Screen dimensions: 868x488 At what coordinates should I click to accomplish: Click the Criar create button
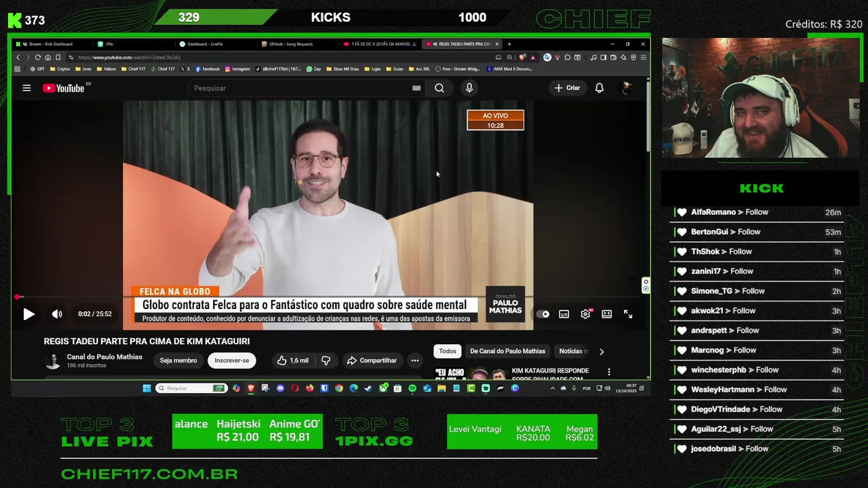click(x=567, y=88)
